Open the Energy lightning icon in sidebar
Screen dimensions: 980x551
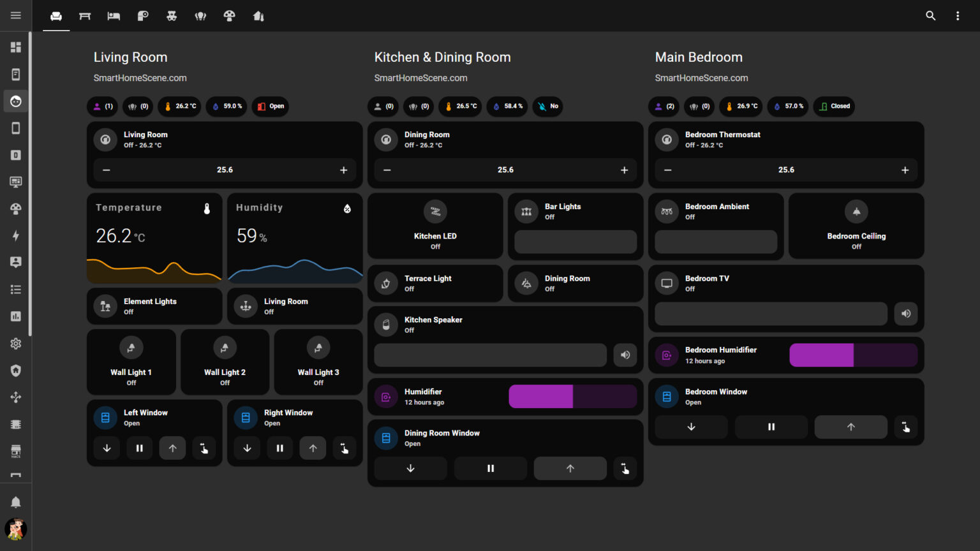point(16,236)
